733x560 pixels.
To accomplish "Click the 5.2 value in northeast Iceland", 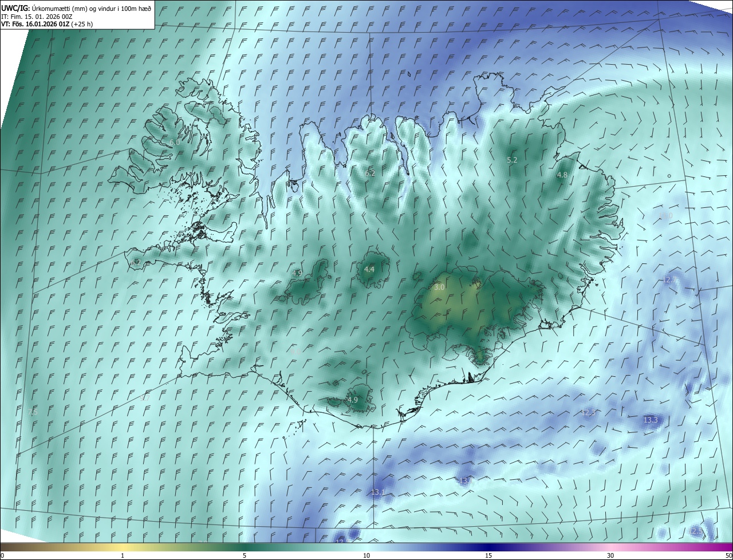I will (512, 160).
